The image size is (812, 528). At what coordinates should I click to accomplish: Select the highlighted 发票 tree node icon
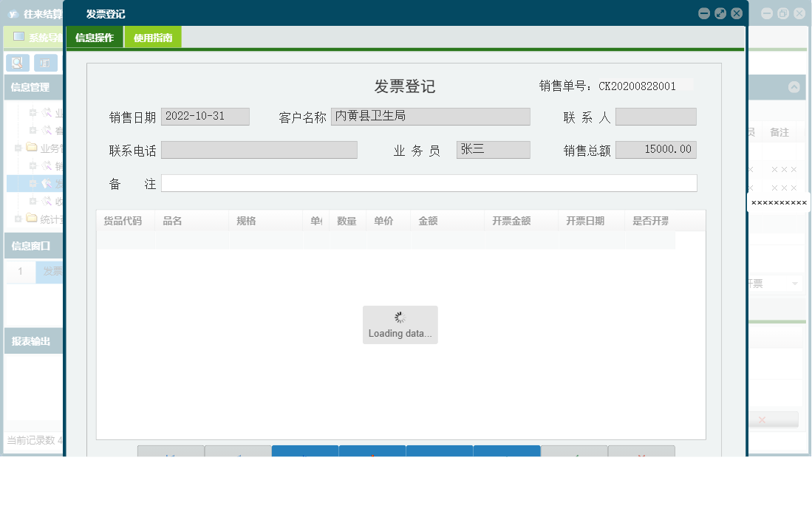point(46,182)
